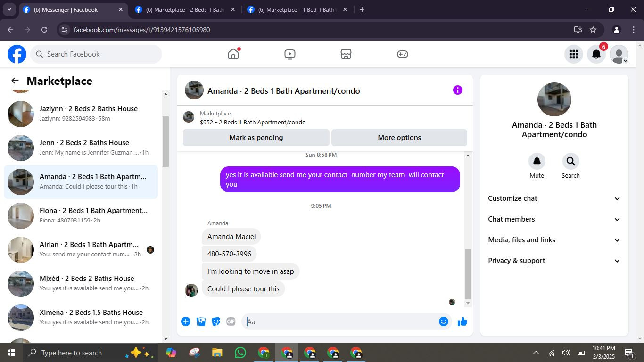Close the Marketplace 2 Beds 1 Bath tab

[232, 9]
